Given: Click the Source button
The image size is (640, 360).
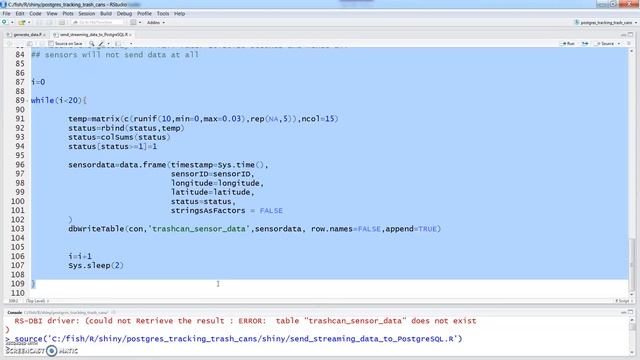Looking at the screenshot, I should [605, 43].
